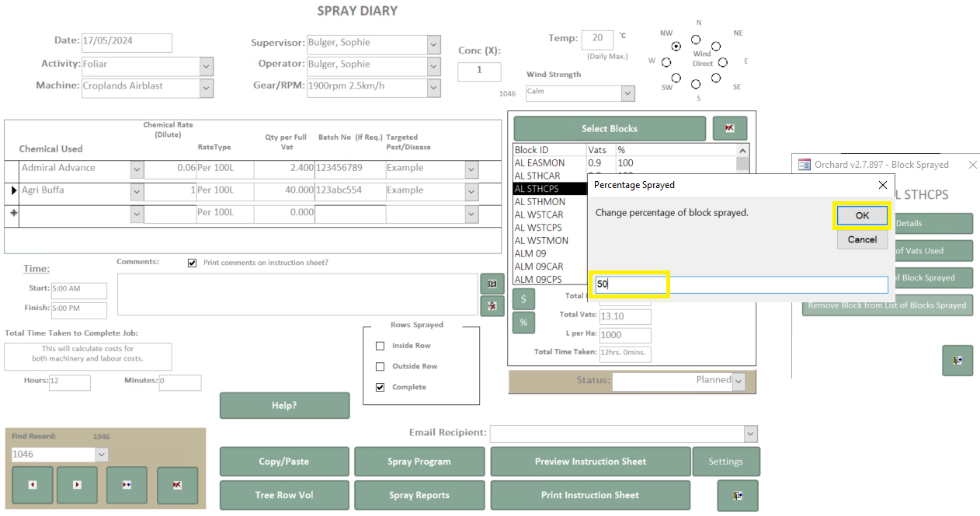Click the exit door icon in Block Sprayed window

click(x=957, y=361)
